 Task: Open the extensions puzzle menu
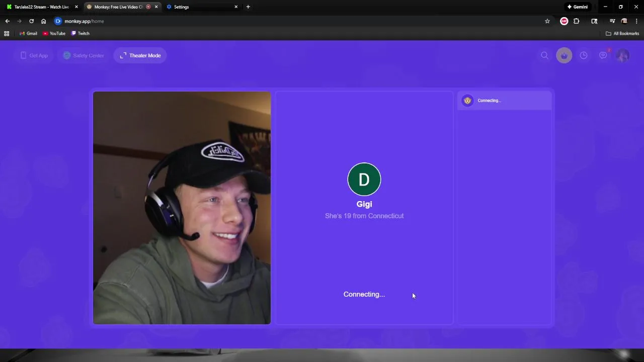(x=577, y=21)
